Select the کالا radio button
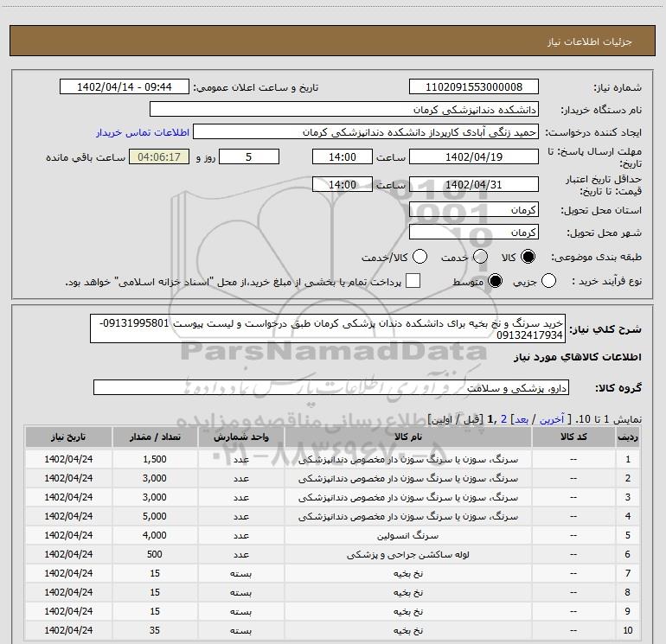The image size is (666, 644). (x=528, y=257)
